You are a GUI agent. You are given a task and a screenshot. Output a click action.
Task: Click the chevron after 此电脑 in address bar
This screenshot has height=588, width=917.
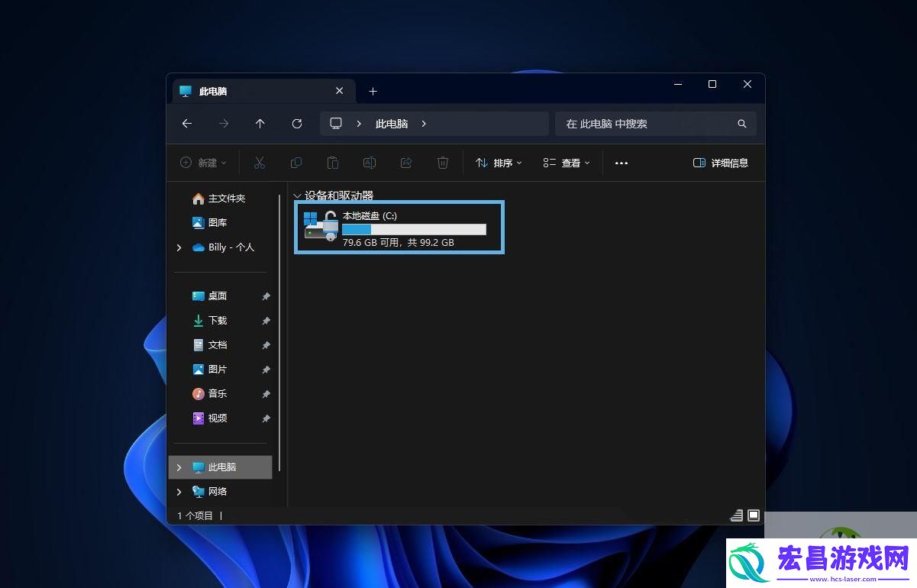point(425,124)
